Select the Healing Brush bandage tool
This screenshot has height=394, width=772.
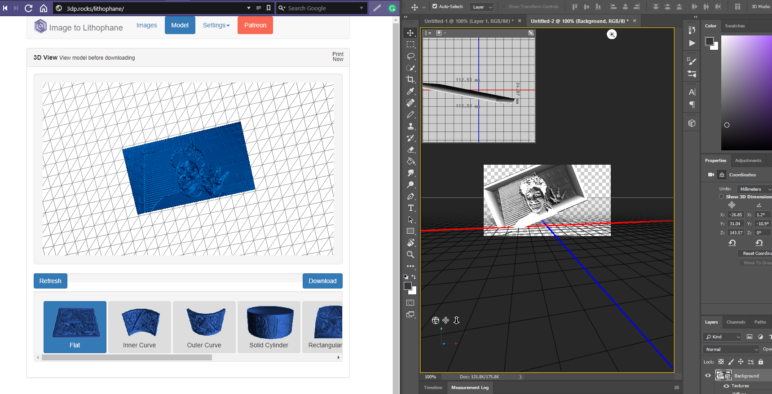point(410,103)
